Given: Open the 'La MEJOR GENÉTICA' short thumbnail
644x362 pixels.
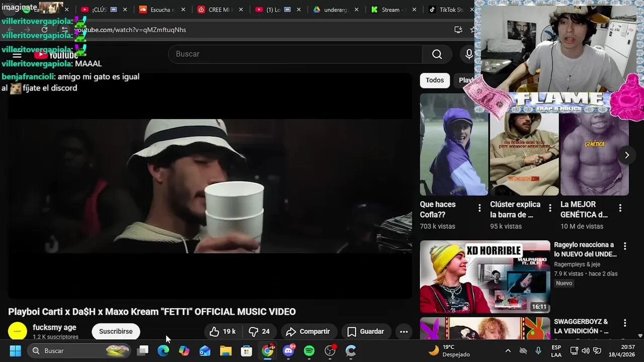Looking at the screenshot, I should (x=595, y=153).
